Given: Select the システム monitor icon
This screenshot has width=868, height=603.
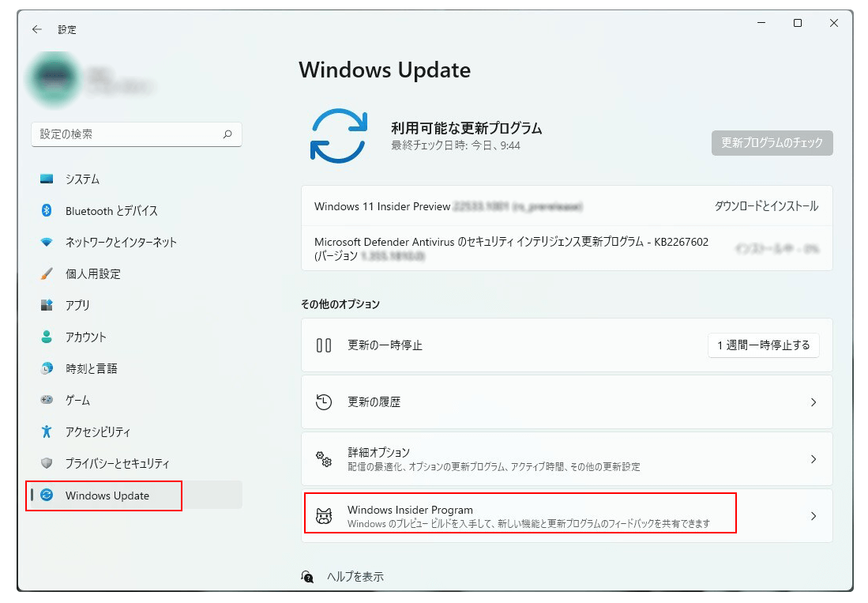Looking at the screenshot, I should [47, 179].
